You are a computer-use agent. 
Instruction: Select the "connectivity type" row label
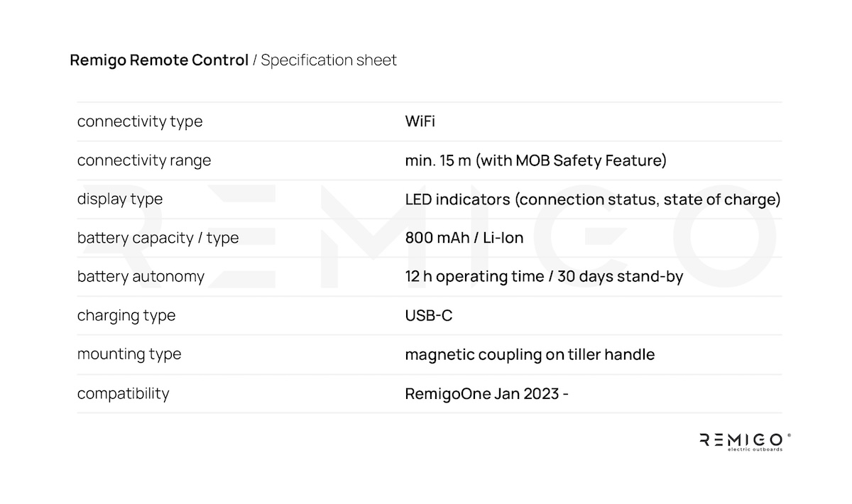pos(140,121)
